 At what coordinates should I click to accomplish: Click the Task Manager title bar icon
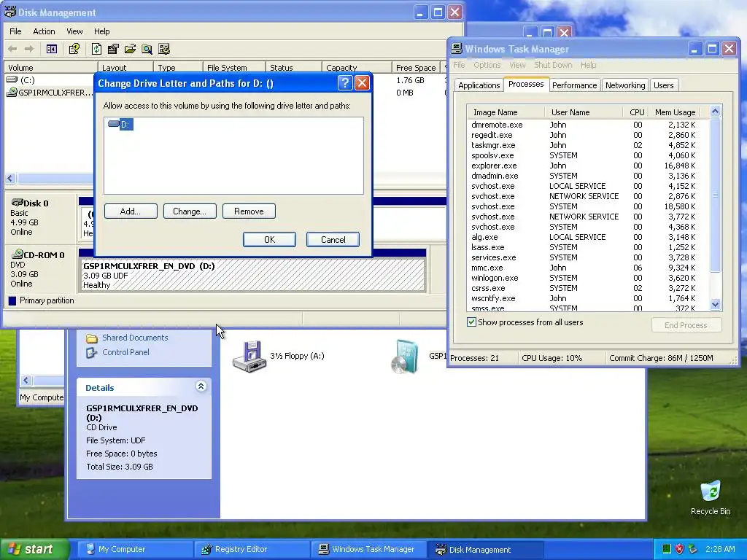(x=457, y=49)
